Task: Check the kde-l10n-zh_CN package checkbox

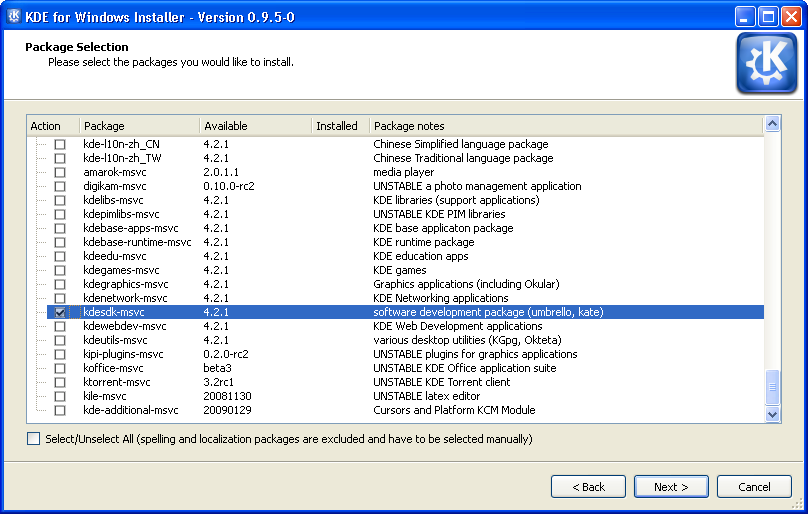Action: click(60, 144)
